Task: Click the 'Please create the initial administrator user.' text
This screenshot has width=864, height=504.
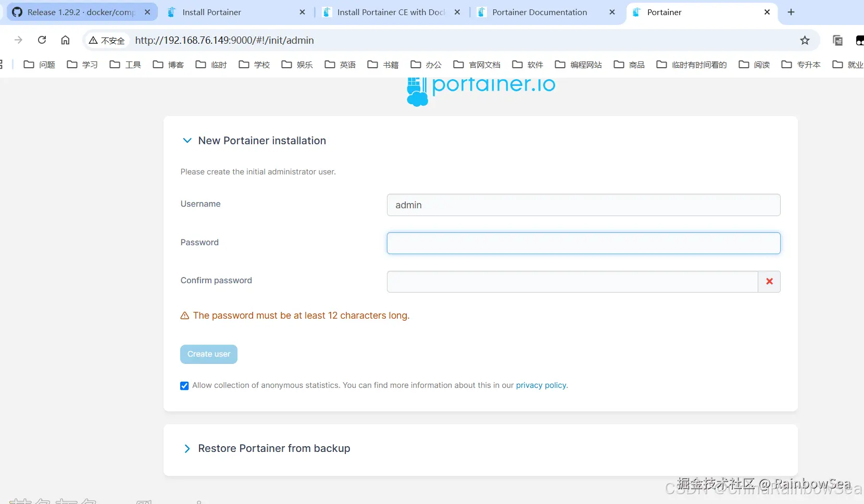Action: 258,172
